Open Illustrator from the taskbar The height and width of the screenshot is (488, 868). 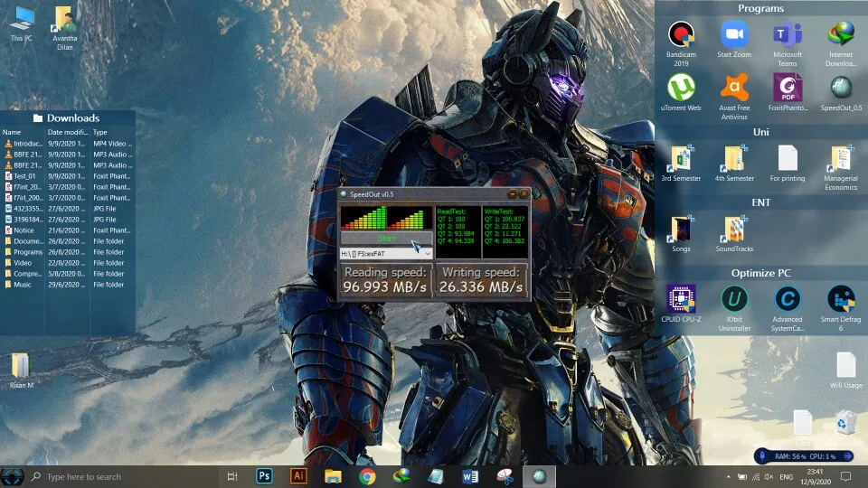point(298,476)
